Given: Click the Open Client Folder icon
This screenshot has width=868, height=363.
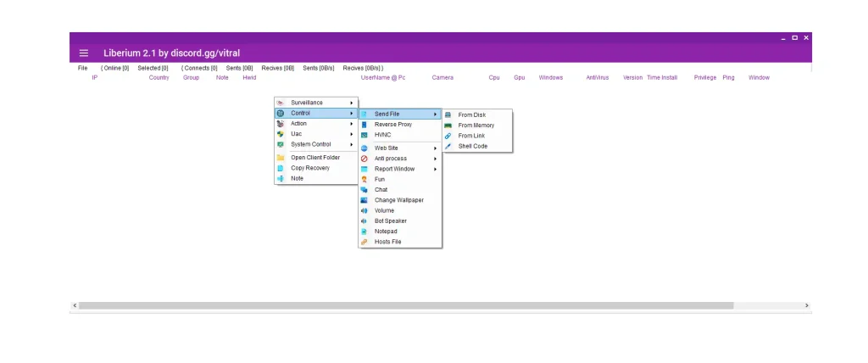Looking at the screenshot, I should pos(280,158).
